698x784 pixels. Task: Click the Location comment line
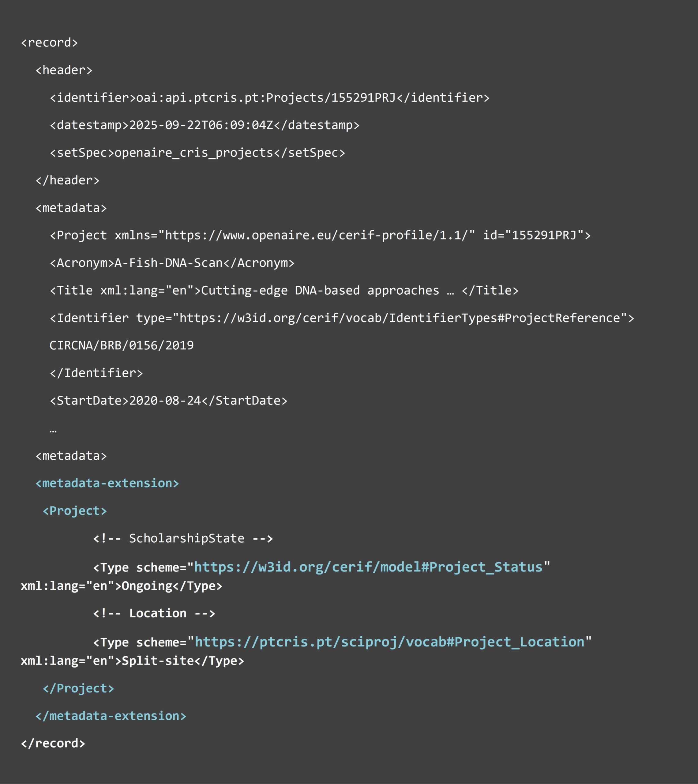point(154,613)
